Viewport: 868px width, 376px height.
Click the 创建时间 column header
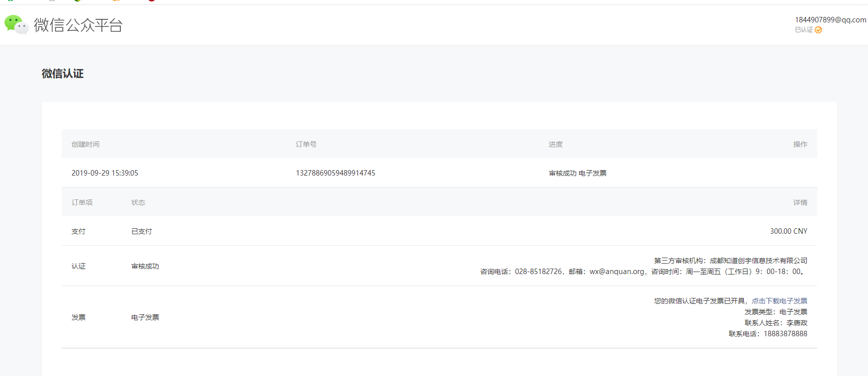[x=86, y=144]
